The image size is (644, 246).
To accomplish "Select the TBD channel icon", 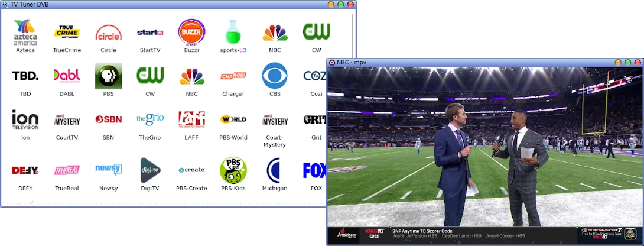I will click(x=25, y=76).
